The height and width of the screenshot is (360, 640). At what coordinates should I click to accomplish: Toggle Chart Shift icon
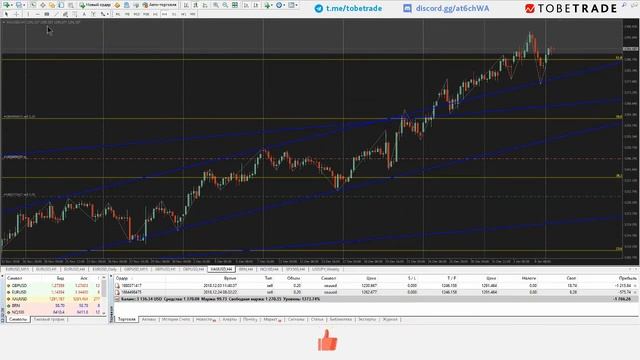pyautogui.click(x=256, y=5)
